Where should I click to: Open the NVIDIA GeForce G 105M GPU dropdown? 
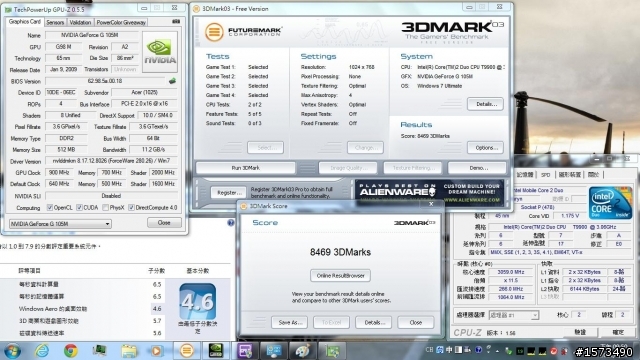60,224
